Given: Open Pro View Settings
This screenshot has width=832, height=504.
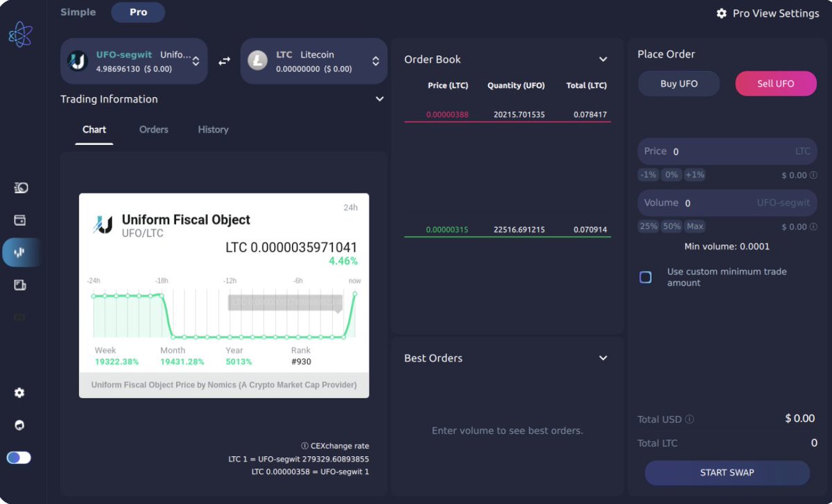Looking at the screenshot, I should click(x=768, y=14).
